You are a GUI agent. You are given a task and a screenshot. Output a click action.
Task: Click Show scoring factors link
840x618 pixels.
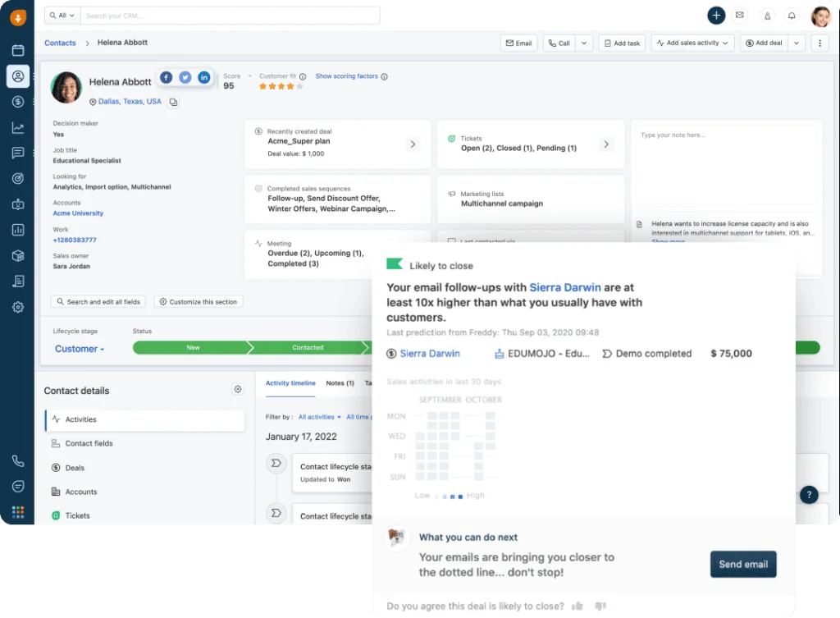click(x=347, y=76)
